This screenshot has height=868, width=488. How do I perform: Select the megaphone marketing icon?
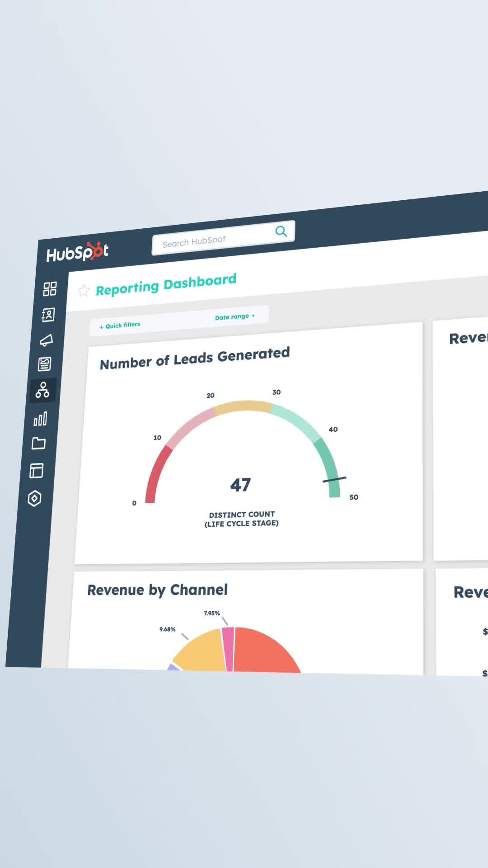[46, 340]
